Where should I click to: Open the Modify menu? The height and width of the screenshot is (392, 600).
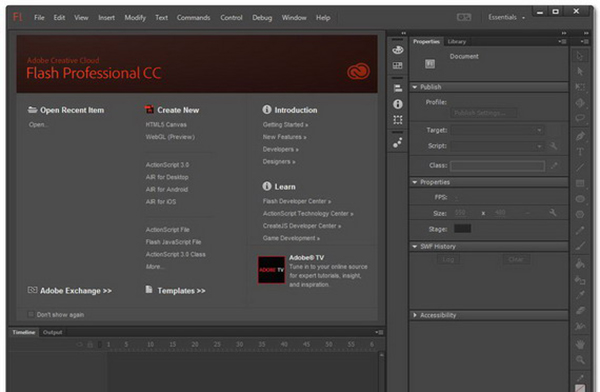click(x=135, y=18)
